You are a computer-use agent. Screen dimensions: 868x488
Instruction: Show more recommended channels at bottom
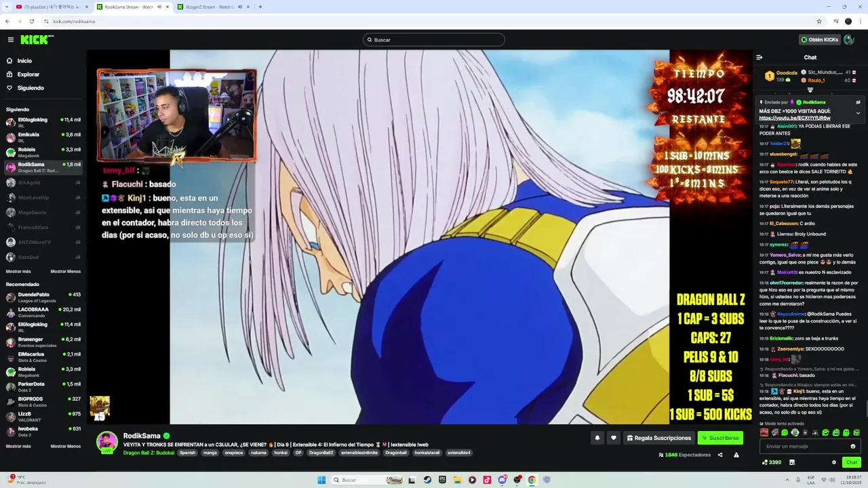18,446
